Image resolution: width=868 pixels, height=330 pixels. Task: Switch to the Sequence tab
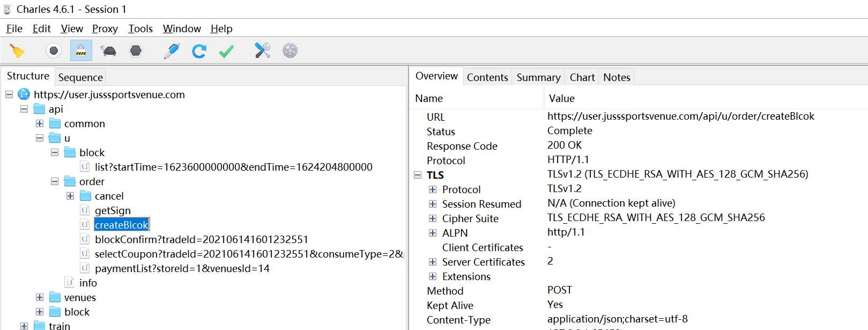tap(80, 77)
